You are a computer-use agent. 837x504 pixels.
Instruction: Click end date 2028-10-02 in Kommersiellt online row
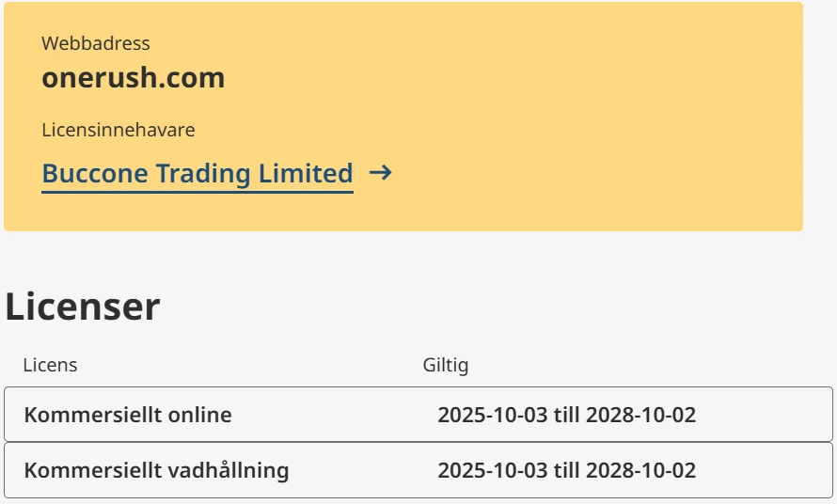pos(641,415)
